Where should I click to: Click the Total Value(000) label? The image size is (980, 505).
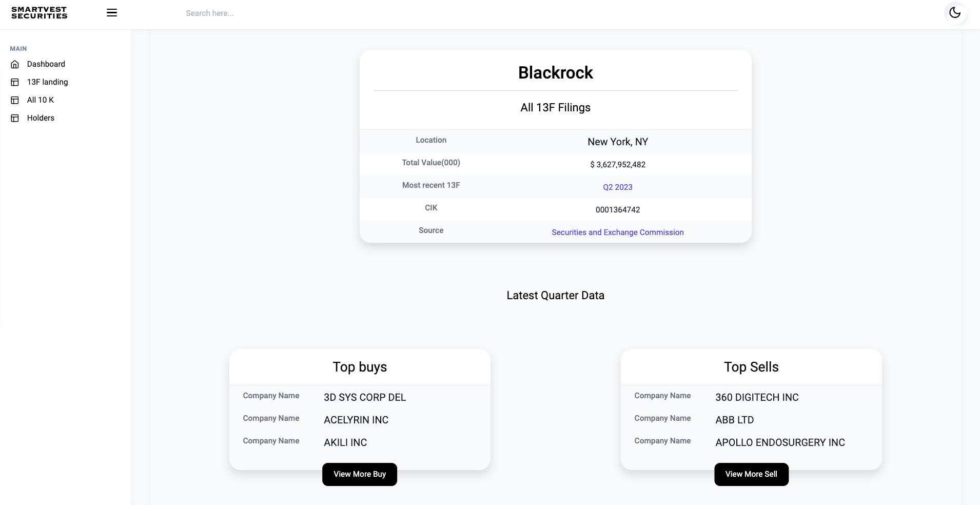pos(431,163)
